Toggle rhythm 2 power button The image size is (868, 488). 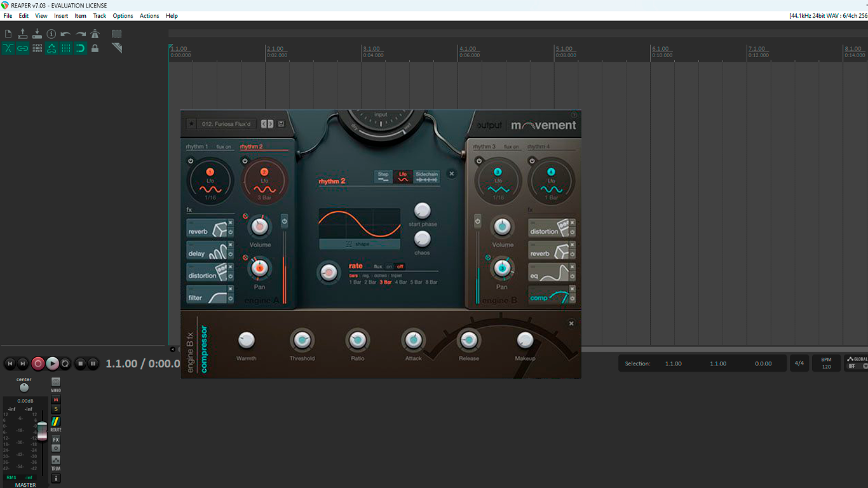click(245, 161)
